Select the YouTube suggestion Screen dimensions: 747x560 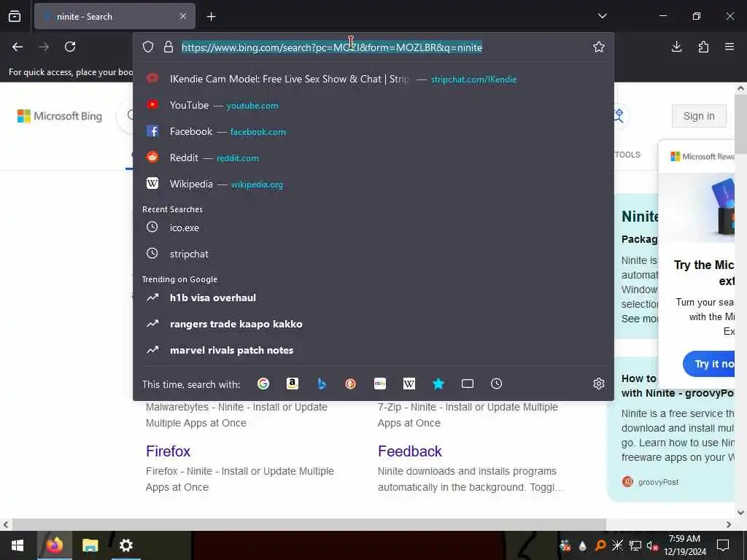(373, 105)
